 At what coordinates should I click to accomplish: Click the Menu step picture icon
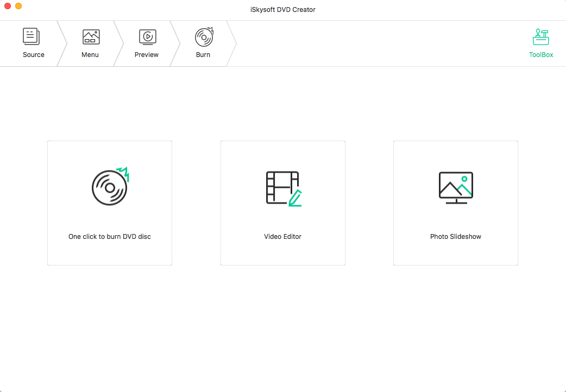coord(91,37)
